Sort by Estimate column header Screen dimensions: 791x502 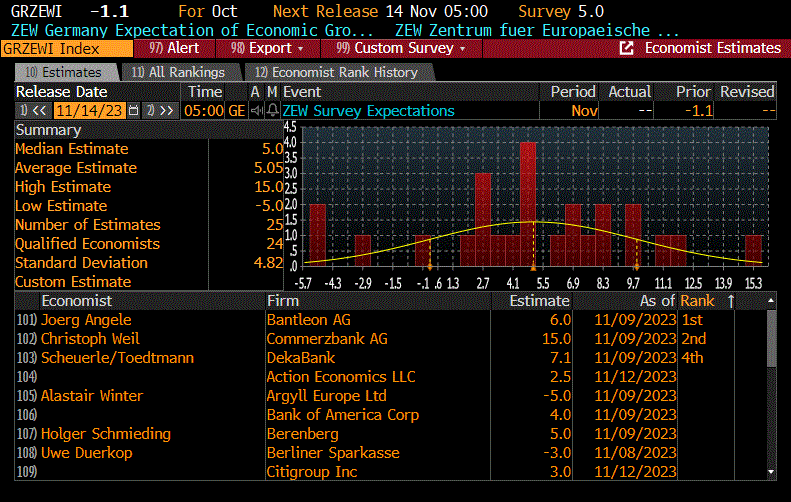539,301
